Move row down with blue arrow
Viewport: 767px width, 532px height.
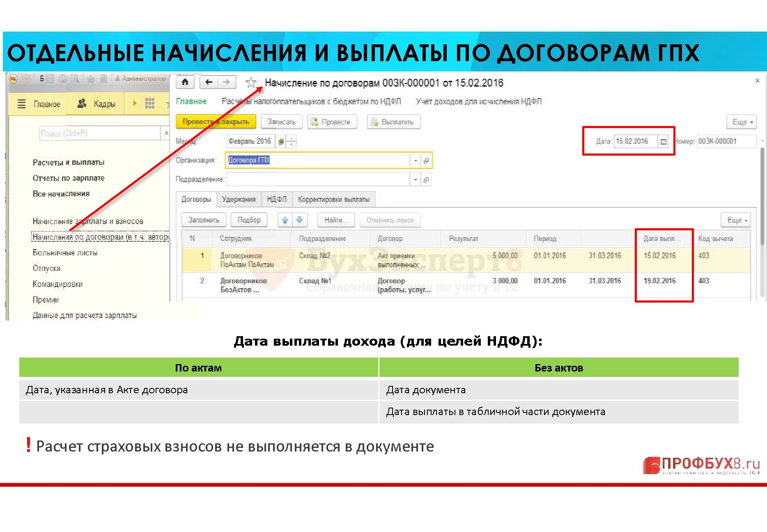(x=299, y=220)
